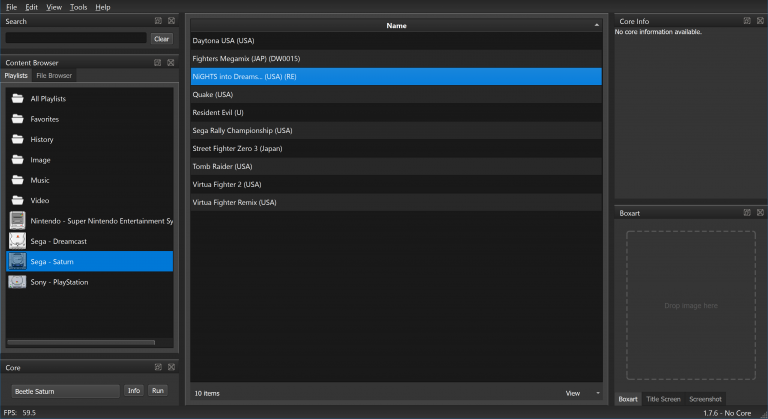The height and width of the screenshot is (419, 768).
Task: Click the playlist horizontal scrollbar
Action: pos(82,342)
